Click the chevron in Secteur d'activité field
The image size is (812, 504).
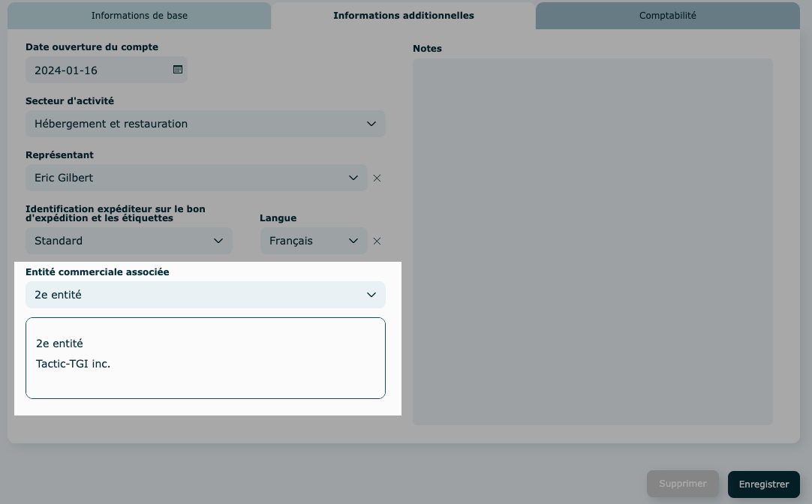[x=371, y=124]
